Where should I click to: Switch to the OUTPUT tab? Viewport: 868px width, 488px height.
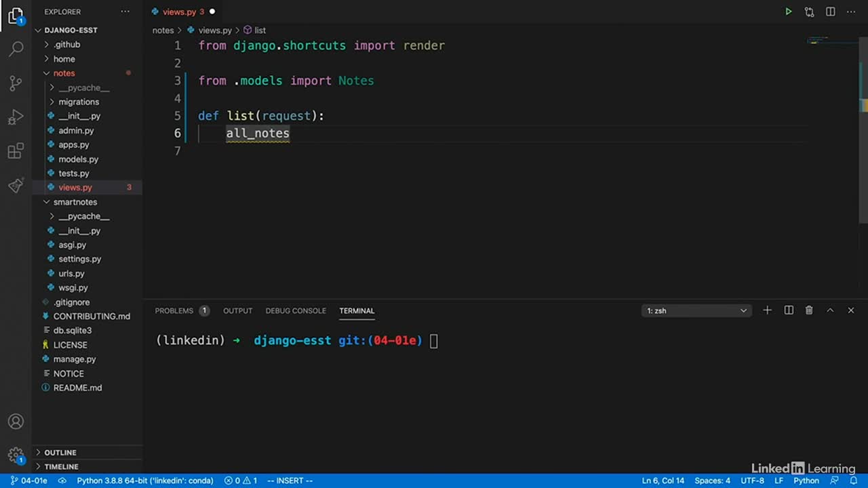[x=237, y=310]
